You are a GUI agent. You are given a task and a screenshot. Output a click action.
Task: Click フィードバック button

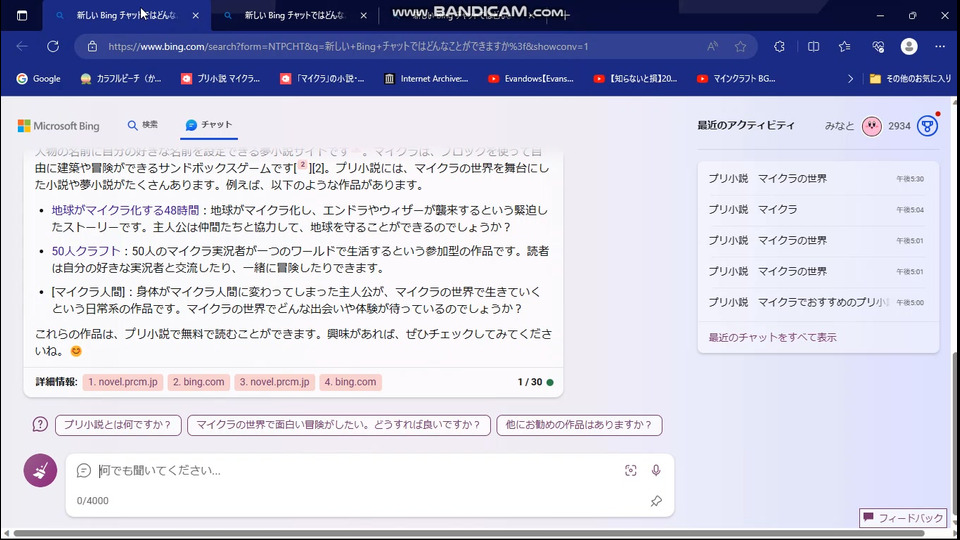pyautogui.click(x=903, y=518)
